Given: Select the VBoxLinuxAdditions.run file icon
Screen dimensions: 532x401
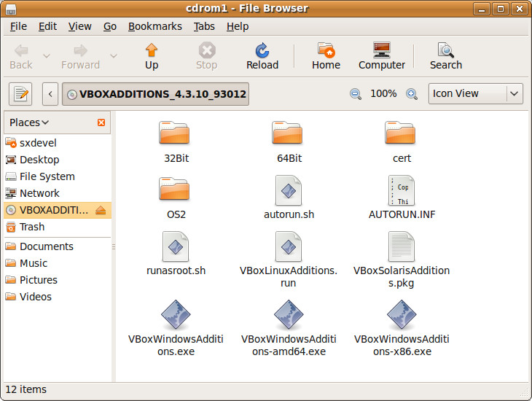Looking at the screenshot, I should [289, 246].
